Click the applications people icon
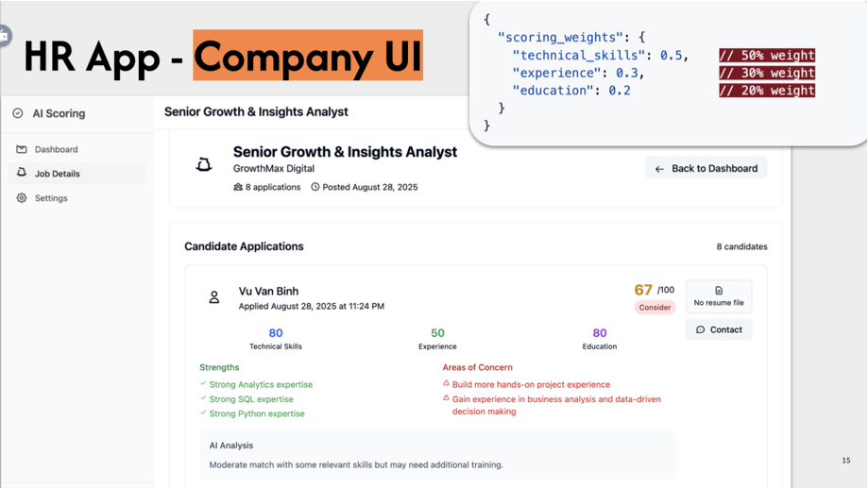 click(x=238, y=187)
